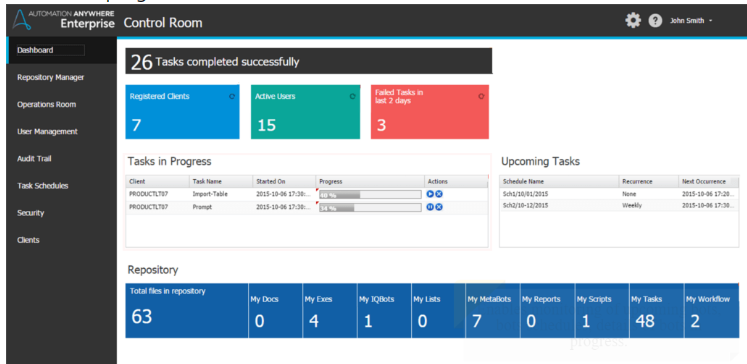Click the Prompt task progress bar
747x364 pixels.
point(370,207)
